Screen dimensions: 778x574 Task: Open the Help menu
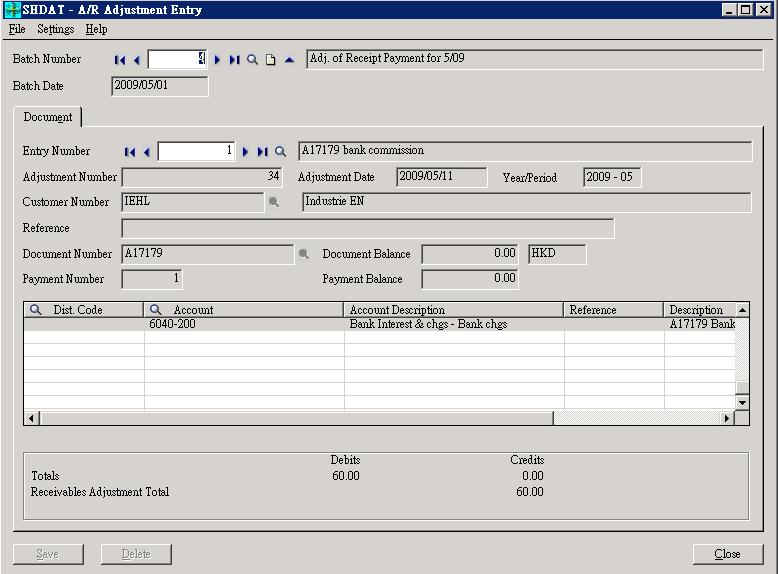click(96, 30)
